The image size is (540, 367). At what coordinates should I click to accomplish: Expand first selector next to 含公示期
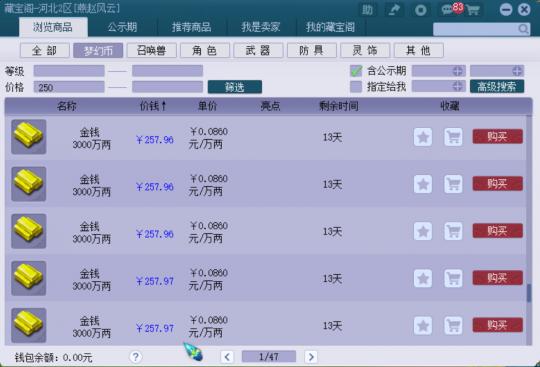457,71
